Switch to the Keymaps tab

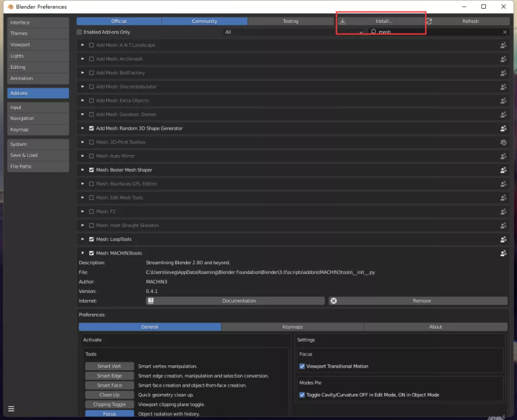(x=292, y=327)
